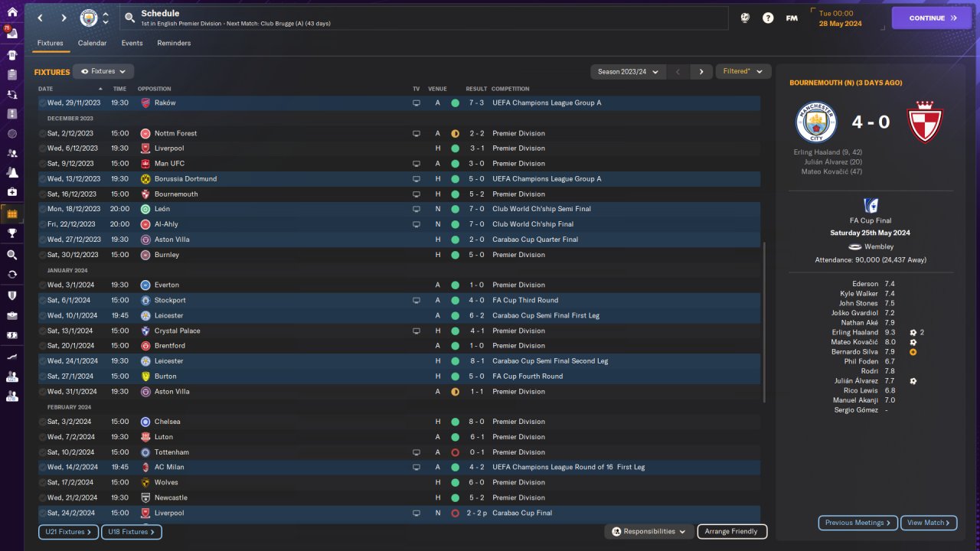
Task: Navigate back with the left arrow
Action: [41, 18]
